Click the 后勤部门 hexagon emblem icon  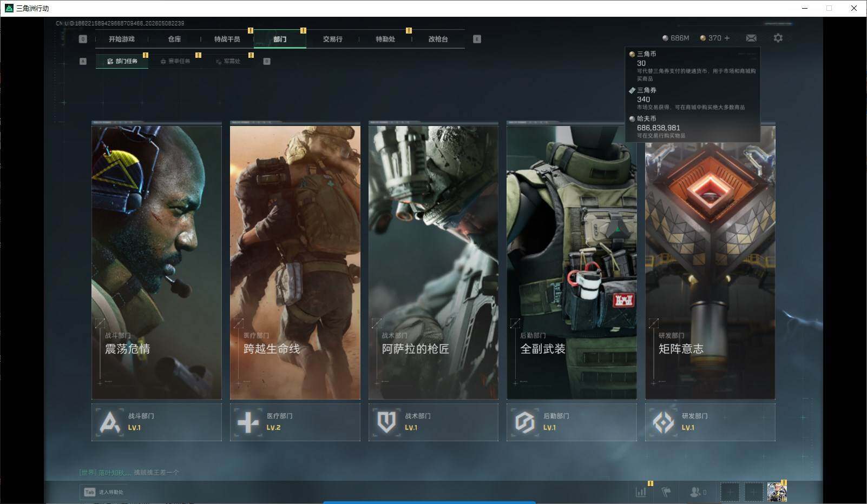(x=525, y=422)
